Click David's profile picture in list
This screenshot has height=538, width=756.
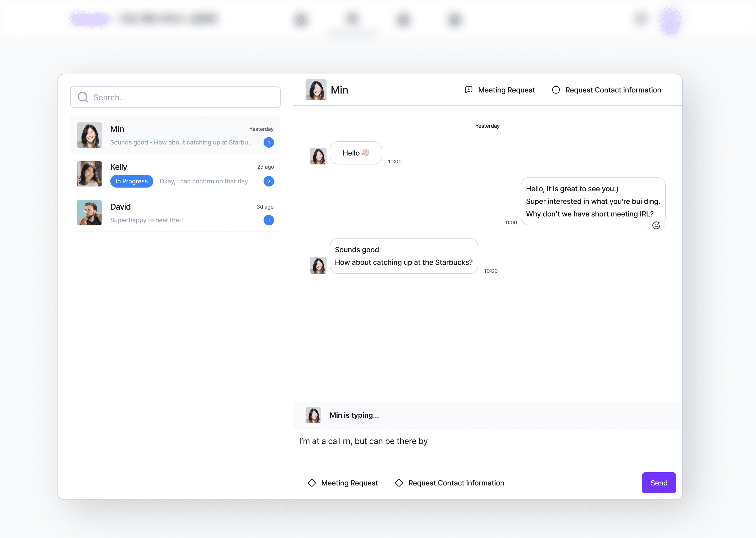[x=89, y=213]
